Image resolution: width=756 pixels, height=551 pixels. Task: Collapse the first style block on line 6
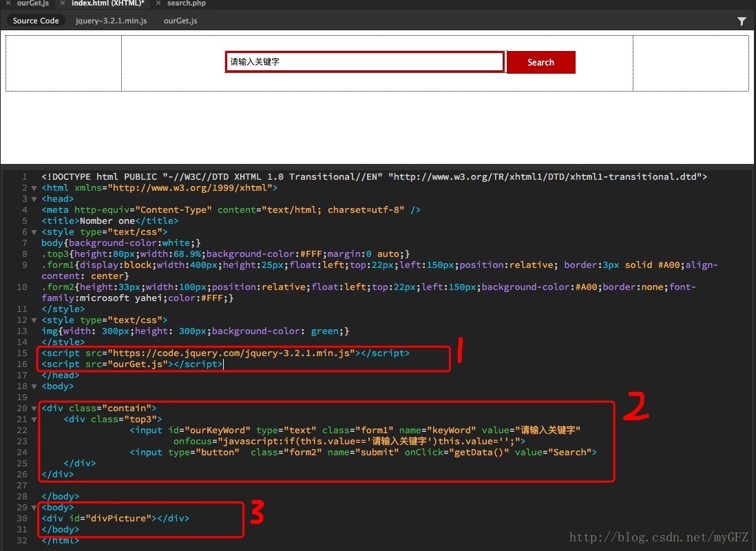pyautogui.click(x=34, y=232)
